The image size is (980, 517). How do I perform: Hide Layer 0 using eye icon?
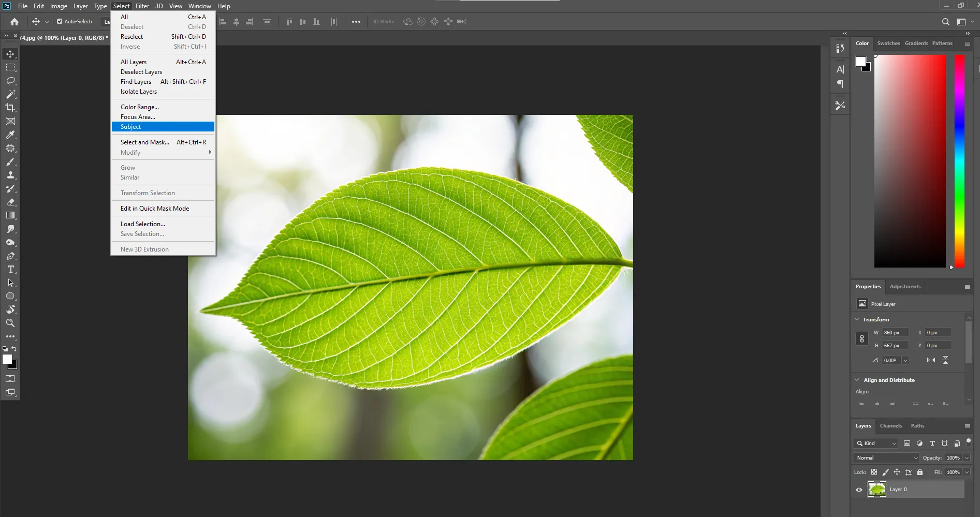[859, 490]
